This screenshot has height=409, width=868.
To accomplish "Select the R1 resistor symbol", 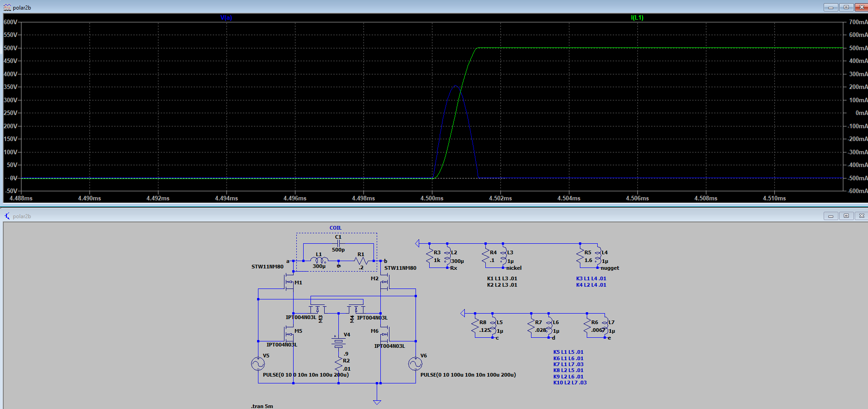I will (x=361, y=261).
